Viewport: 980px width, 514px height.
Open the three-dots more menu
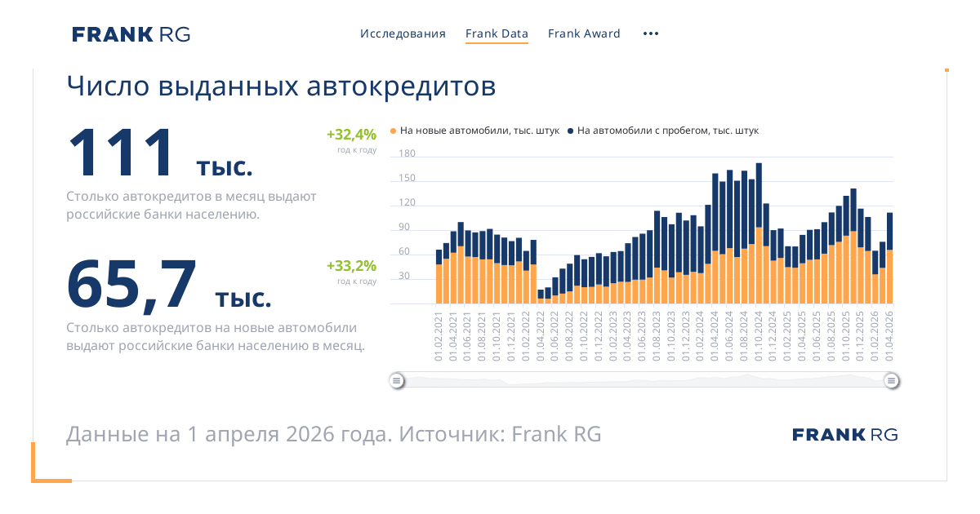pyautogui.click(x=650, y=34)
